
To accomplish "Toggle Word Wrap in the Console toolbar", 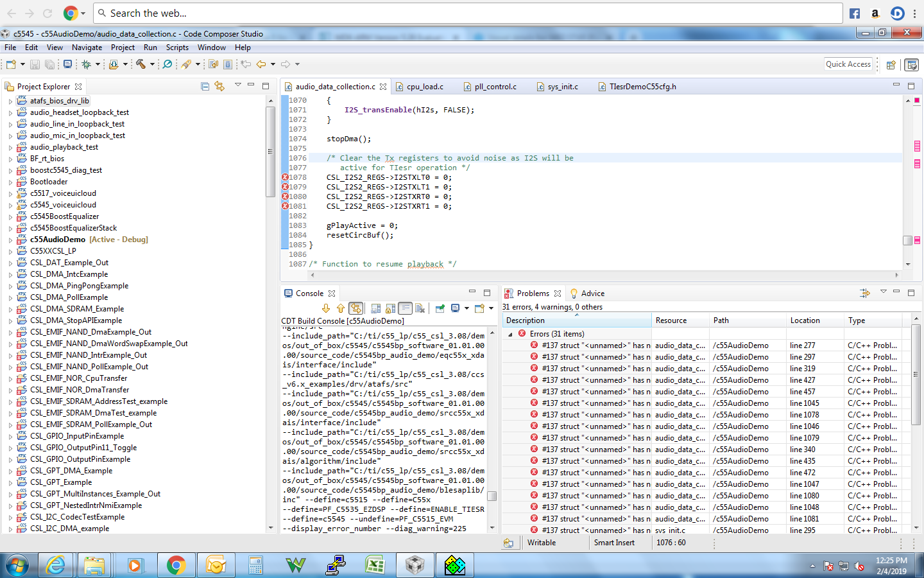I will click(x=406, y=308).
